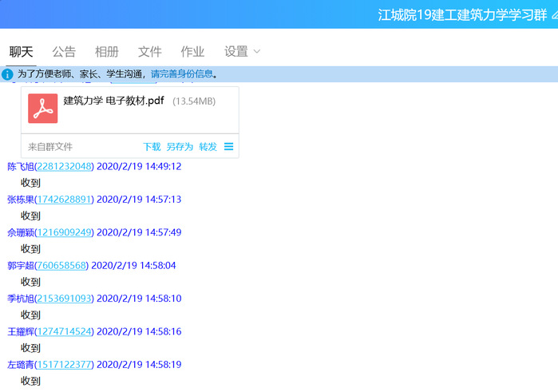Click 下载 to download the PDF

[152, 147]
